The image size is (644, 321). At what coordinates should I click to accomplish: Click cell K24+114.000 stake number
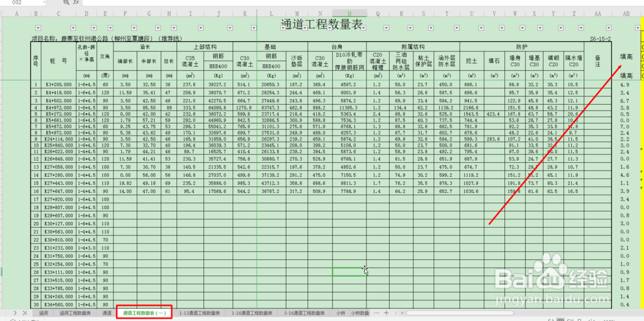point(59,139)
